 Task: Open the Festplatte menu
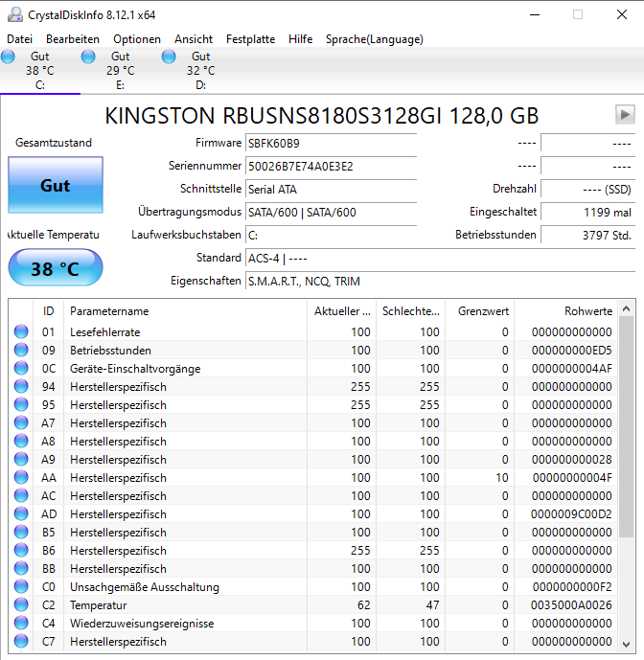(x=251, y=39)
